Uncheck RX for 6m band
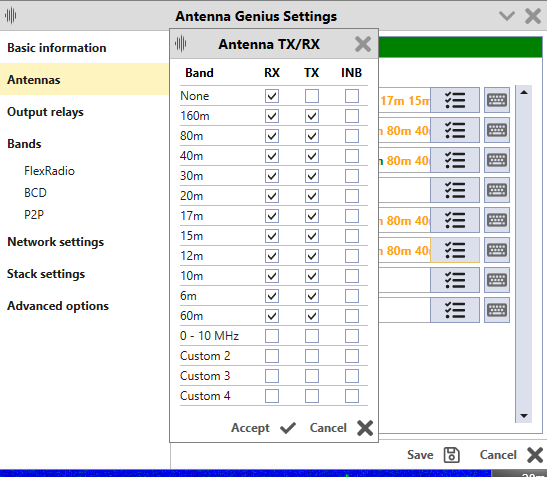547x477 pixels. [x=272, y=296]
